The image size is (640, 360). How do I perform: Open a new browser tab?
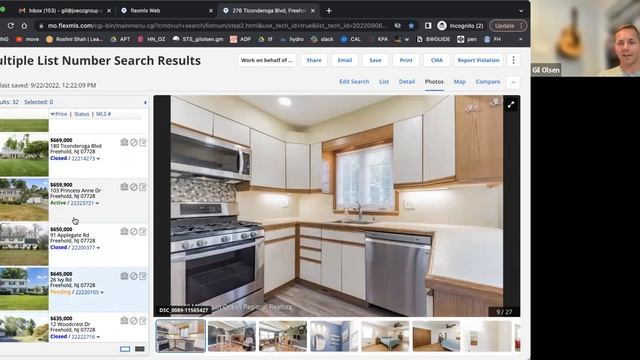tap(329, 11)
